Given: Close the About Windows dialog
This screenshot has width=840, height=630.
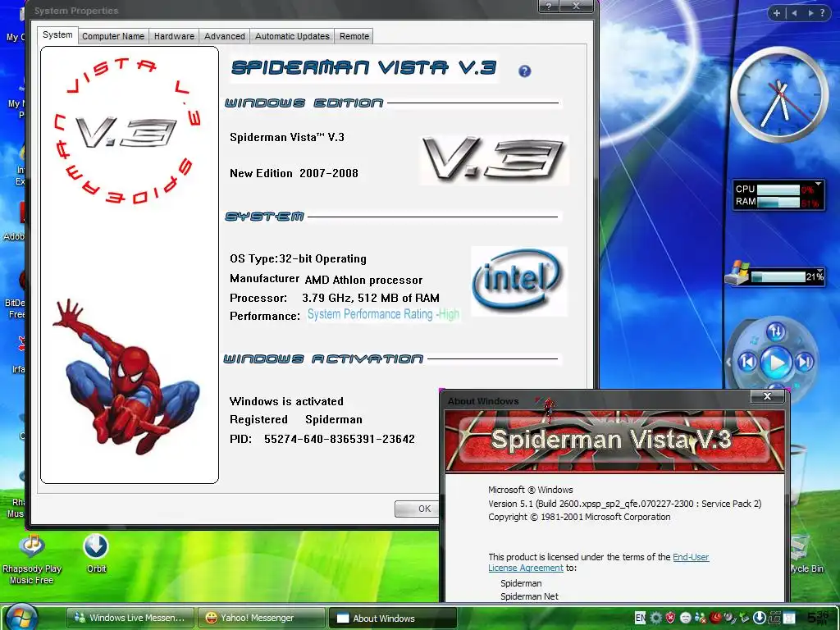Looking at the screenshot, I should [x=767, y=396].
